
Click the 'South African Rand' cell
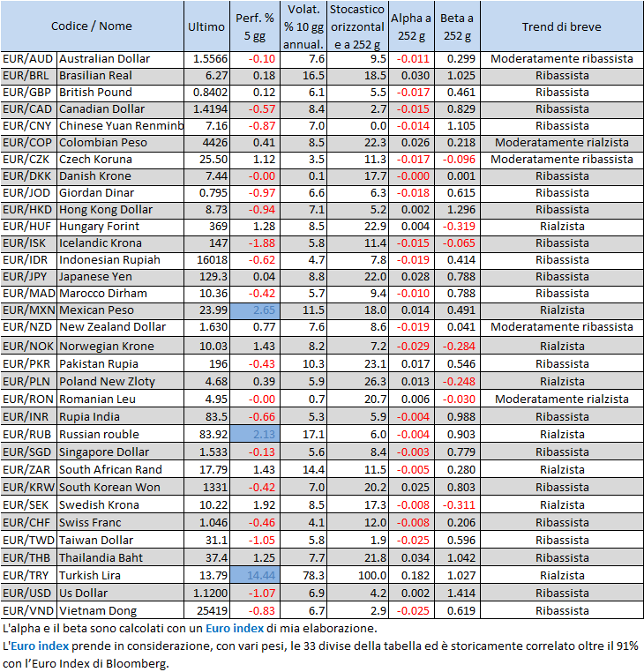tap(121, 469)
